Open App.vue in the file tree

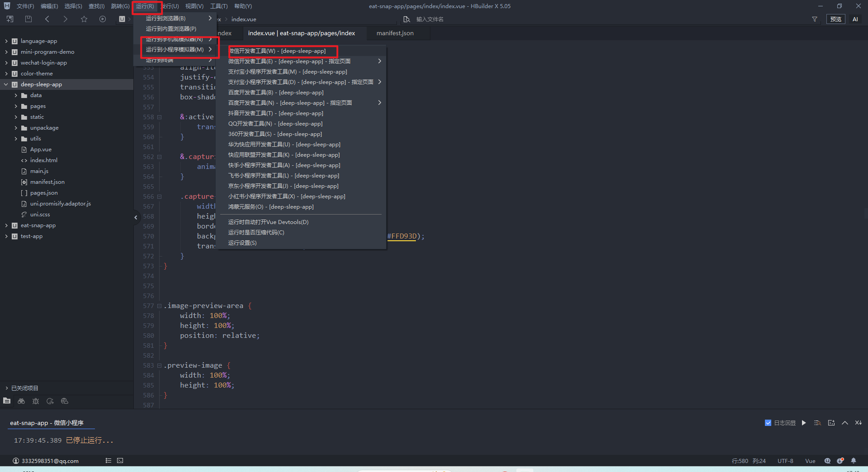click(41, 150)
